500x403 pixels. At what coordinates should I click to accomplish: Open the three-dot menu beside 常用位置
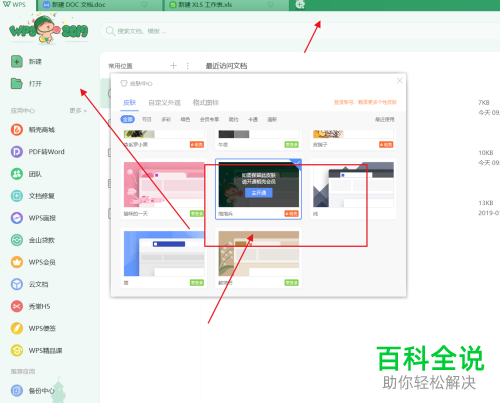[x=188, y=66]
